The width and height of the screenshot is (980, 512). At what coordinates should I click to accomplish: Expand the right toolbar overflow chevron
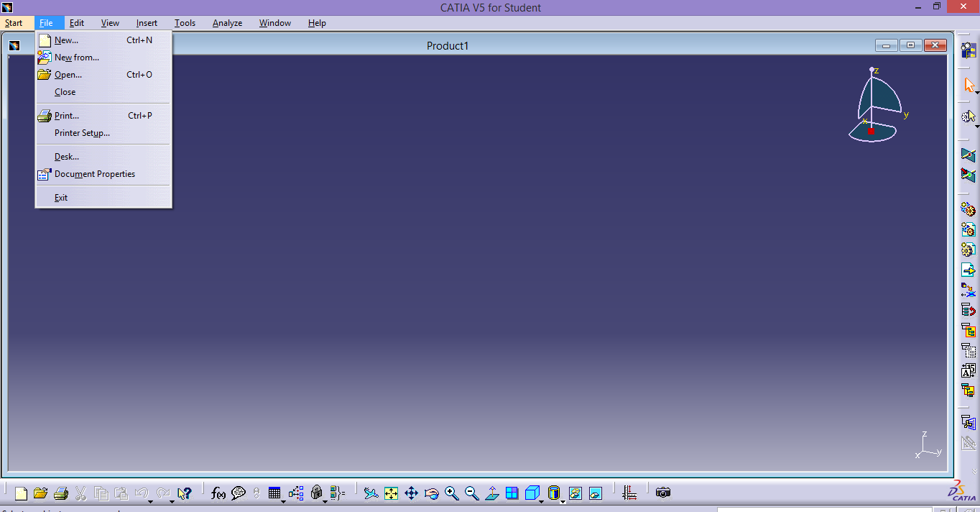tap(975, 471)
